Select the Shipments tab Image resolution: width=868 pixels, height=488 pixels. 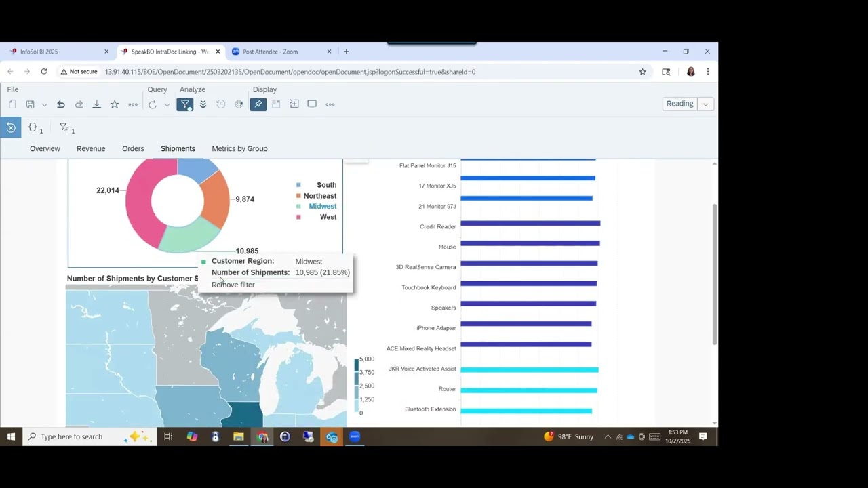pyautogui.click(x=178, y=148)
